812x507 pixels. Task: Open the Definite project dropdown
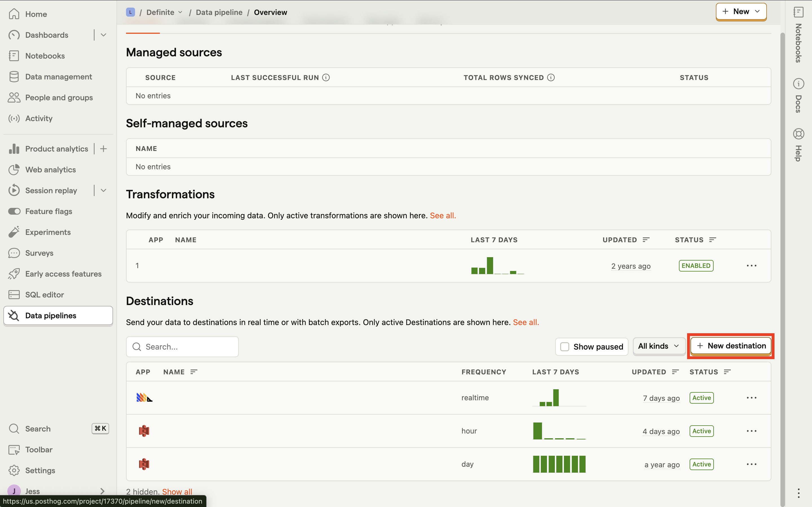[x=164, y=12]
